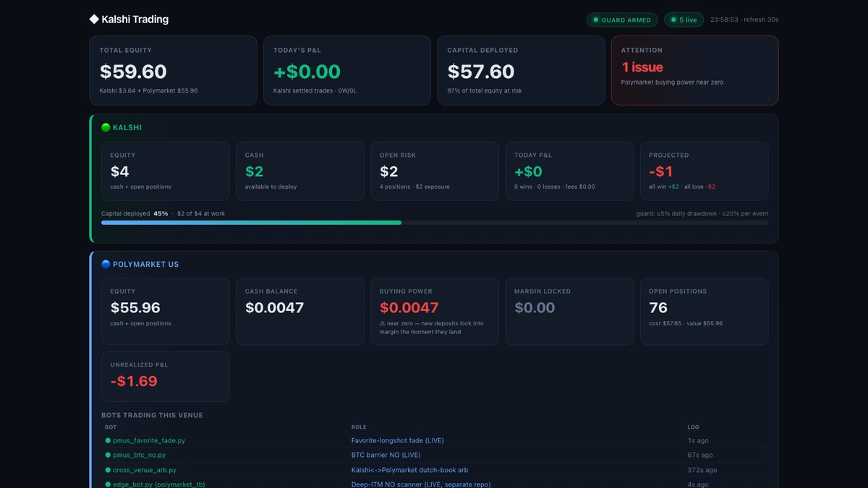The width and height of the screenshot is (868, 488).
Task: Click the Open Positions 76 value
Action: click(x=658, y=308)
